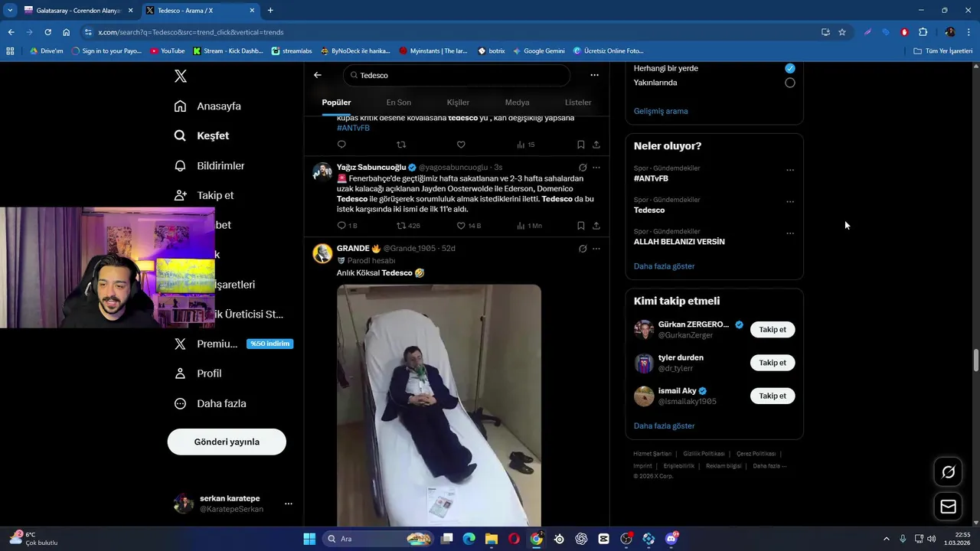Open more options on GRANDE's post
This screenshot has width=980, height=551.
(596, 249)
